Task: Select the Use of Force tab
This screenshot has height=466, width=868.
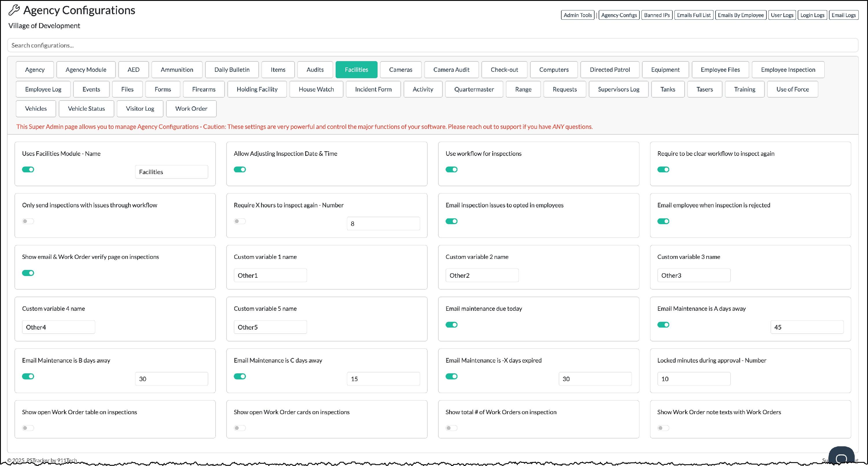Action: pyautogui.click(x=792, y=89)
